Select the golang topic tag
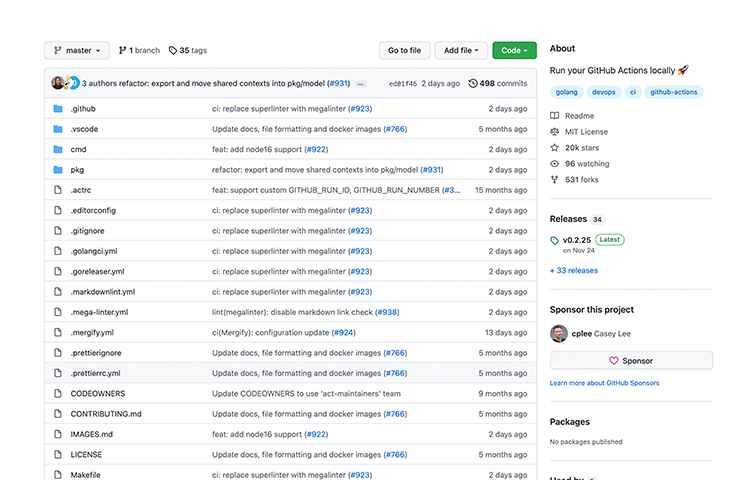Viewport: 750px width, 480px height. click(566, 92)
